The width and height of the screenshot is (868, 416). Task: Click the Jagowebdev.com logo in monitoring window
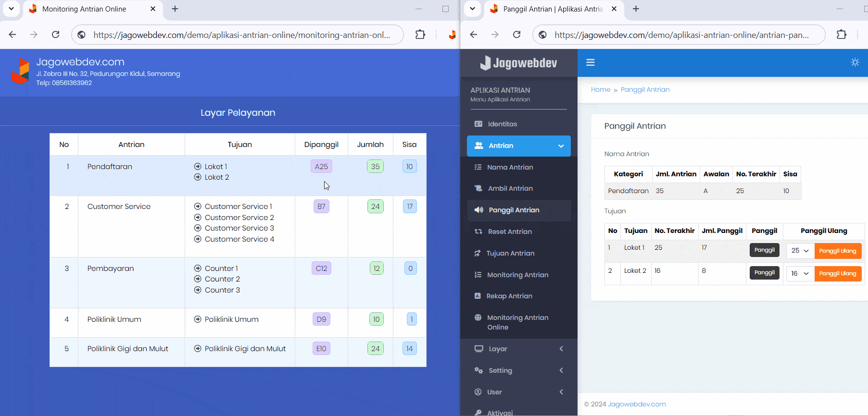20,71
